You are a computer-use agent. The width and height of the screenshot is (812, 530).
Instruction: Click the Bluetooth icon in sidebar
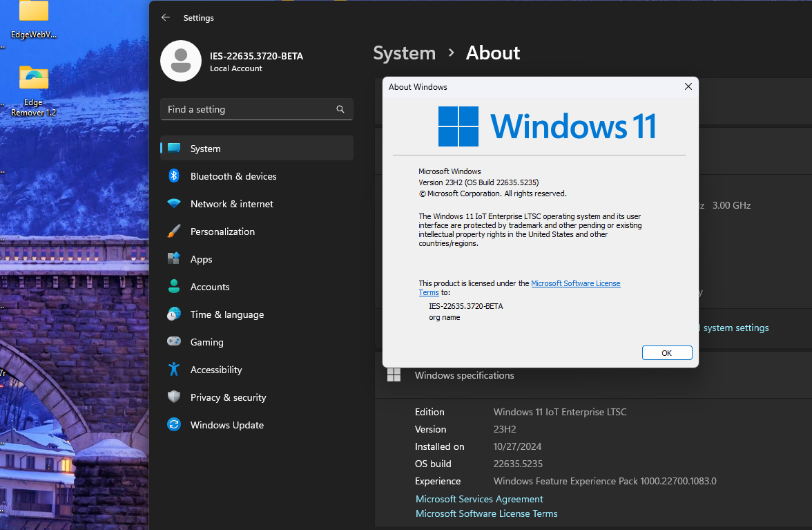coord(174,176)
